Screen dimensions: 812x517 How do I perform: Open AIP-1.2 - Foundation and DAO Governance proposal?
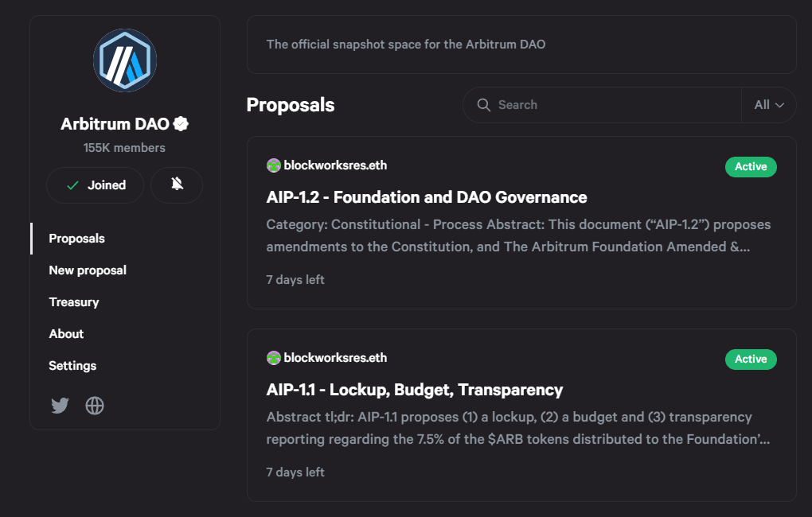point(427,197)
